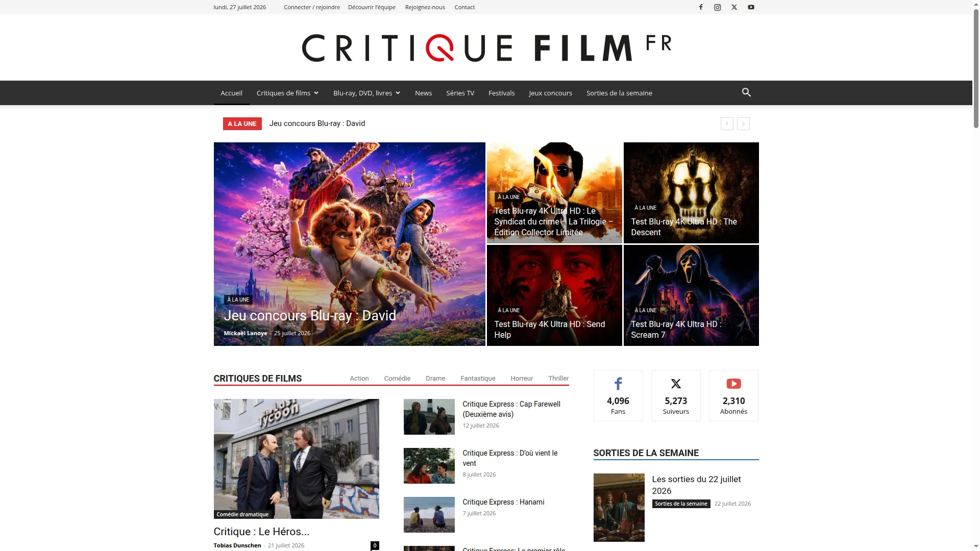980x551 pixels.
Task: Open the News menu item
Action: click(x=423, y=93)
